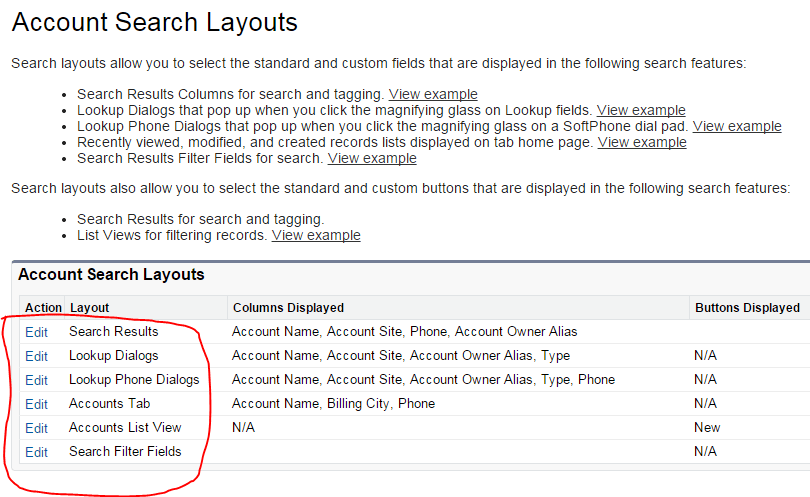Click the Account Search Layouts table title
Viewport: 810px width, 497px height.
point(111,274)
